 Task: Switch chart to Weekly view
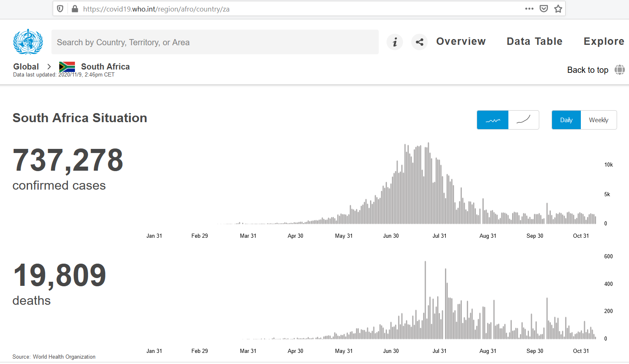(x=599, y=120)
